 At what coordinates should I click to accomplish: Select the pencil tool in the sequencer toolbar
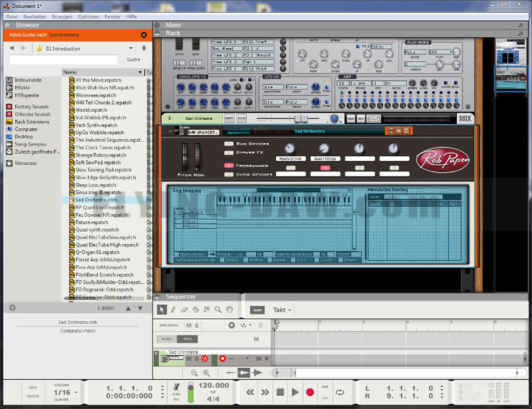click(x=174, y=310)
